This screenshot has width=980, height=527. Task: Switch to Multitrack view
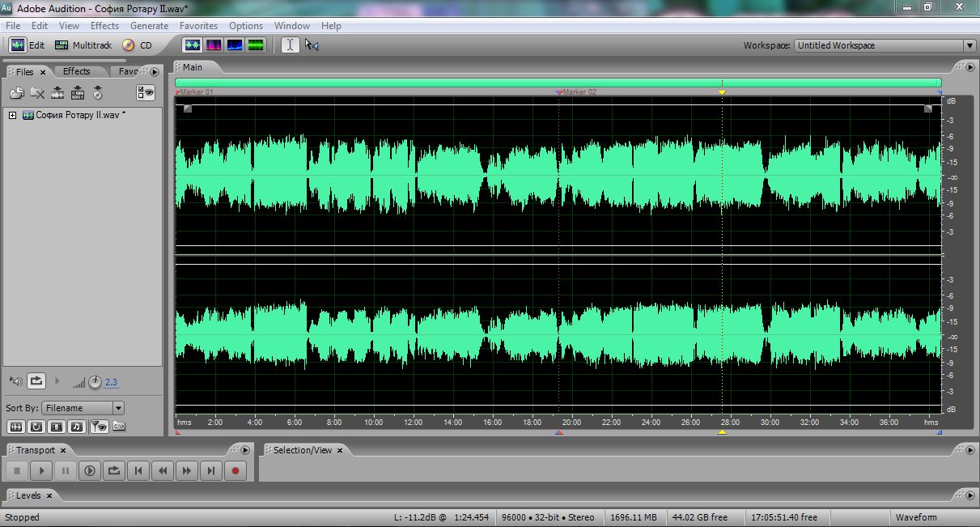[x=83, y=45]
